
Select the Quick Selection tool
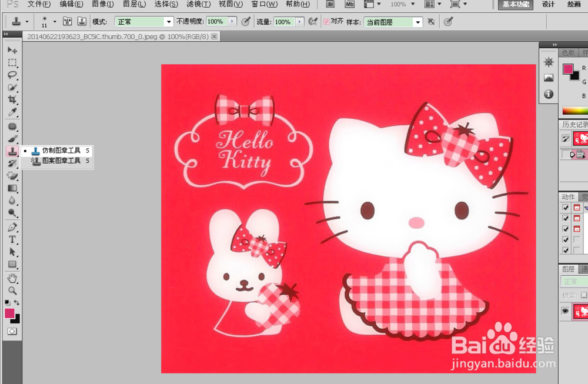[x=12, y=88]
